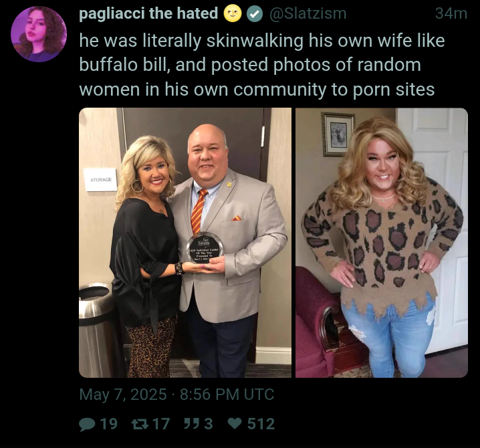Viewport: 480px width, 448px height.
Task: Click the moon face emoji in name
Action: click(233, 14)
